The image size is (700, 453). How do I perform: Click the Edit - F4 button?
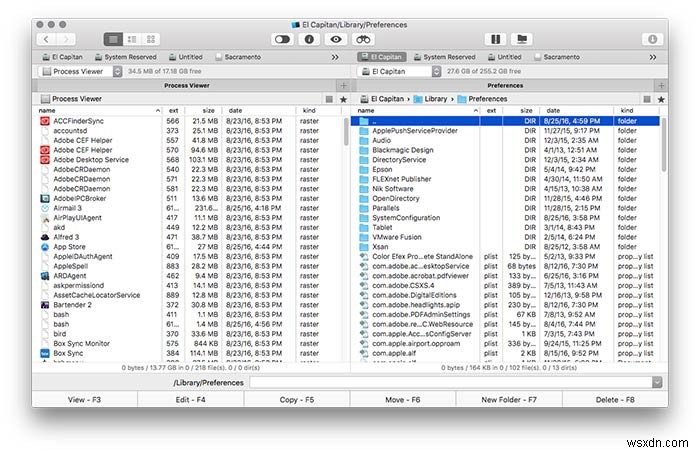(191, 399)
